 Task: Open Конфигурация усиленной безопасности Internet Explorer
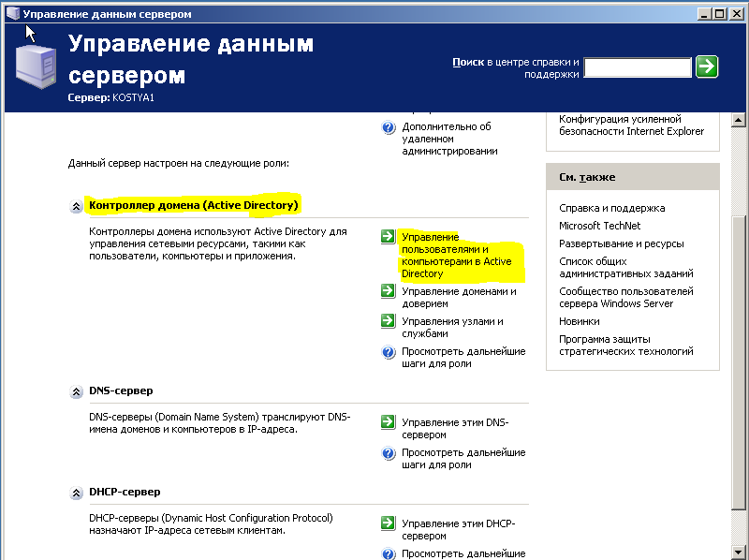click(631, 125)
